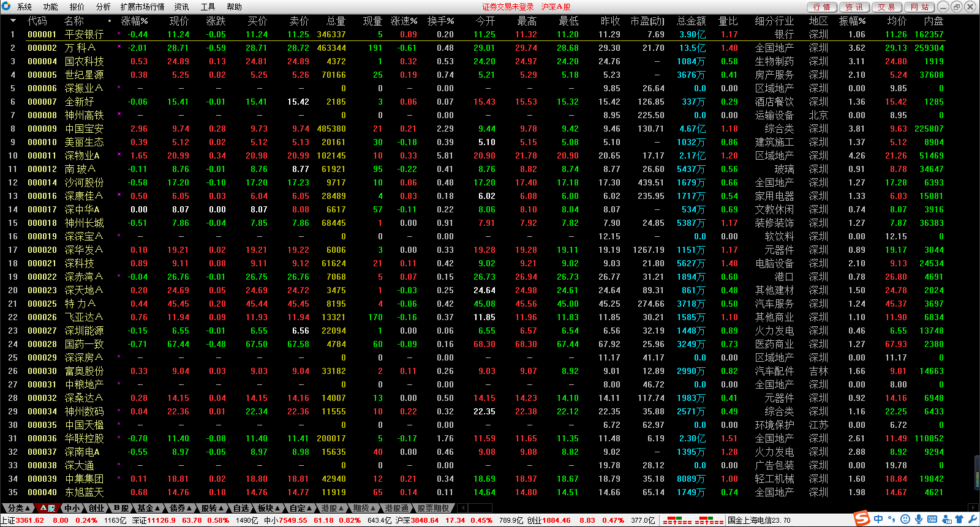The image size is (980, 527).
Task: Click the 行情 button at top right
Action: [x=822, y=7]
